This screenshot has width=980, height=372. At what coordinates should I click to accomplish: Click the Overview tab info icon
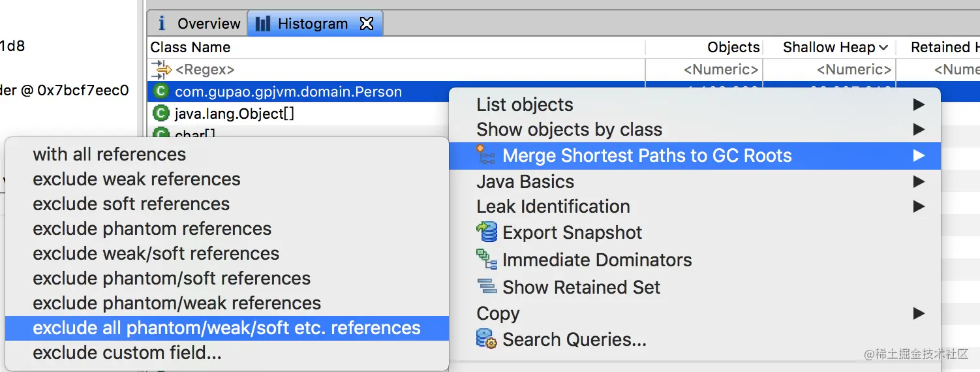162,23
